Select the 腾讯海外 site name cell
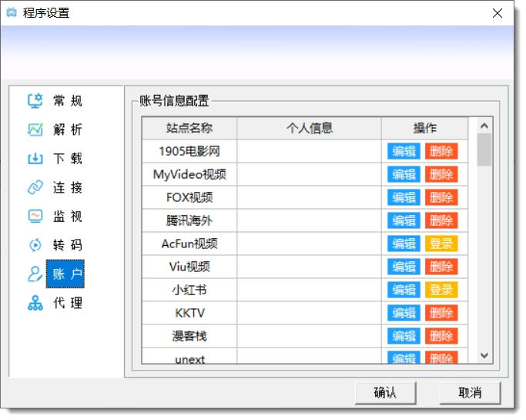Viewport: 526px width, 420px height. coord(189,220)
